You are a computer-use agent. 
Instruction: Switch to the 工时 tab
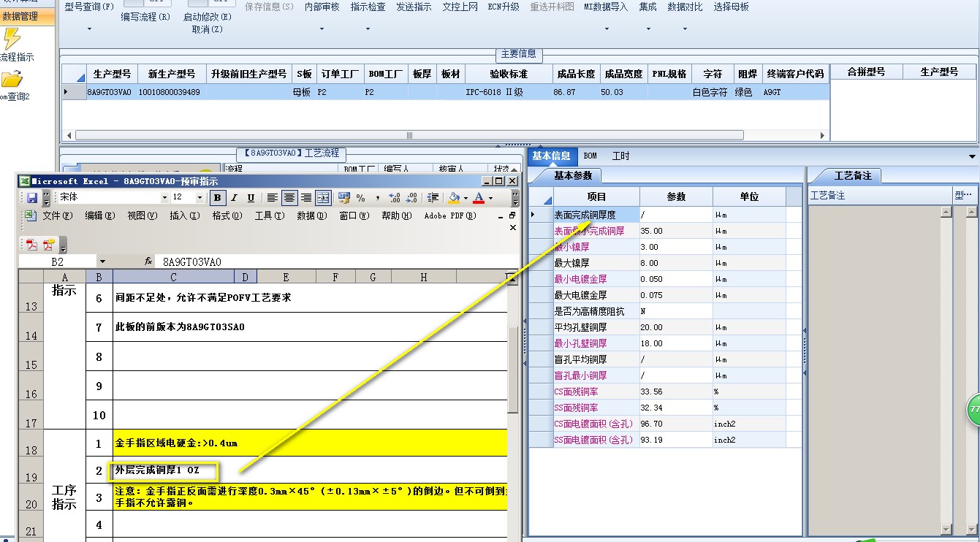point(620,156)
